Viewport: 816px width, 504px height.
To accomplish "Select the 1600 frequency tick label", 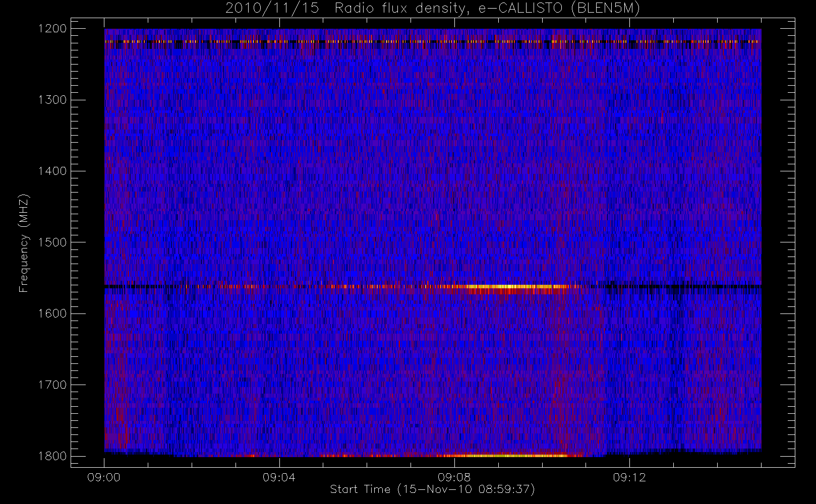I will pyautogui.click(x=52, y=313).
